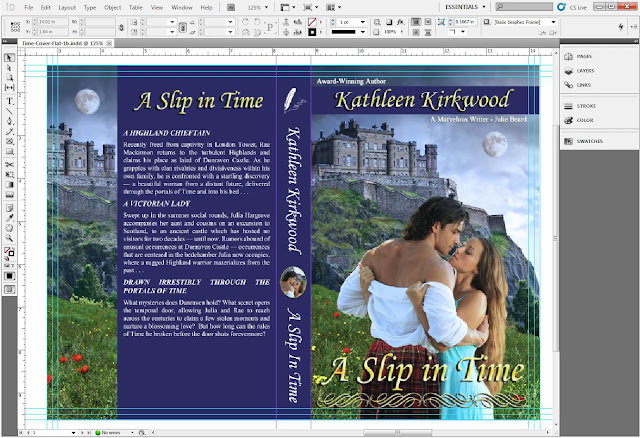This screenshot has width=640, height=438.
Task: Open the Layers panel
Action: pos(585,71)
